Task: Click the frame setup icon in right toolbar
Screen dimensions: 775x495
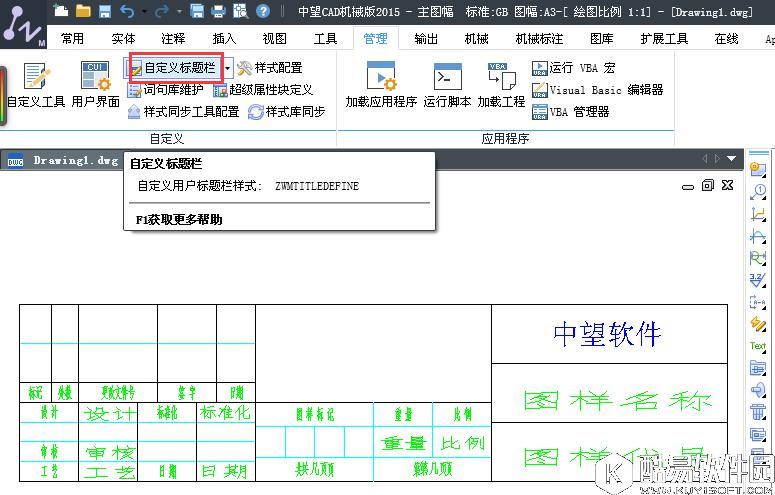Action: (758, 169)
